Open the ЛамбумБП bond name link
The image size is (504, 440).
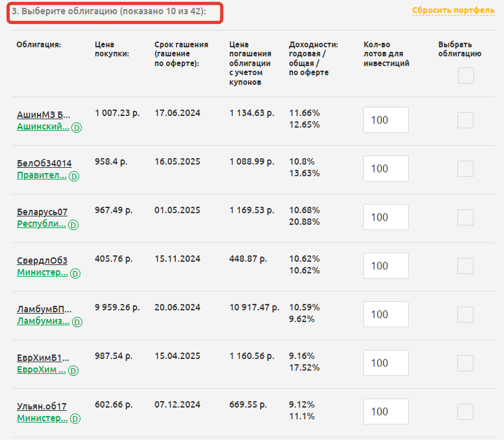[44, 309]
